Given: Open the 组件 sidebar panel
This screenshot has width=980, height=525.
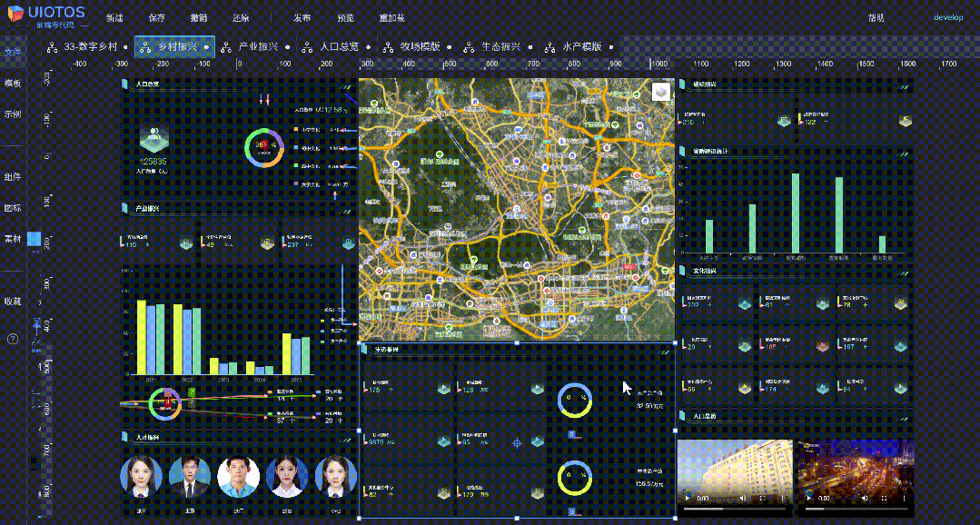Looking at the screenshot, I should [x=13, y=177].
